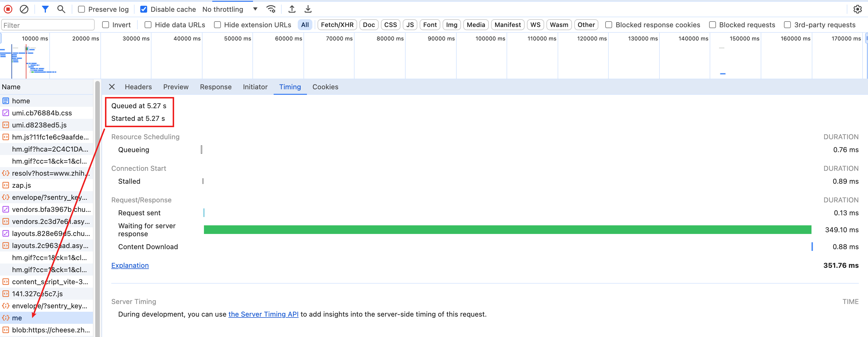The image size is (868, 337).
Task: Open network conditions wifi icon
Action: [x=271, y=9]
